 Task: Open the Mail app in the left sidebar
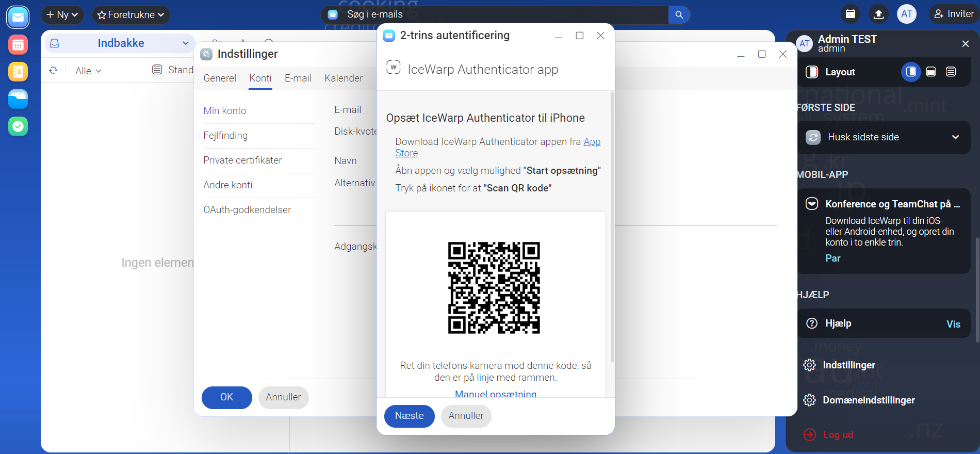[18, 18]
